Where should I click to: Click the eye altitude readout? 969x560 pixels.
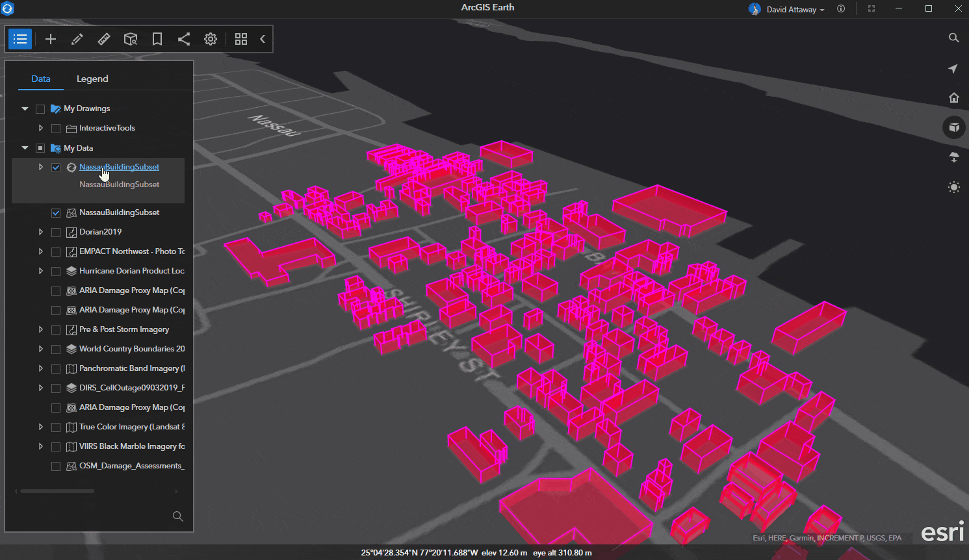coord(562,553)
